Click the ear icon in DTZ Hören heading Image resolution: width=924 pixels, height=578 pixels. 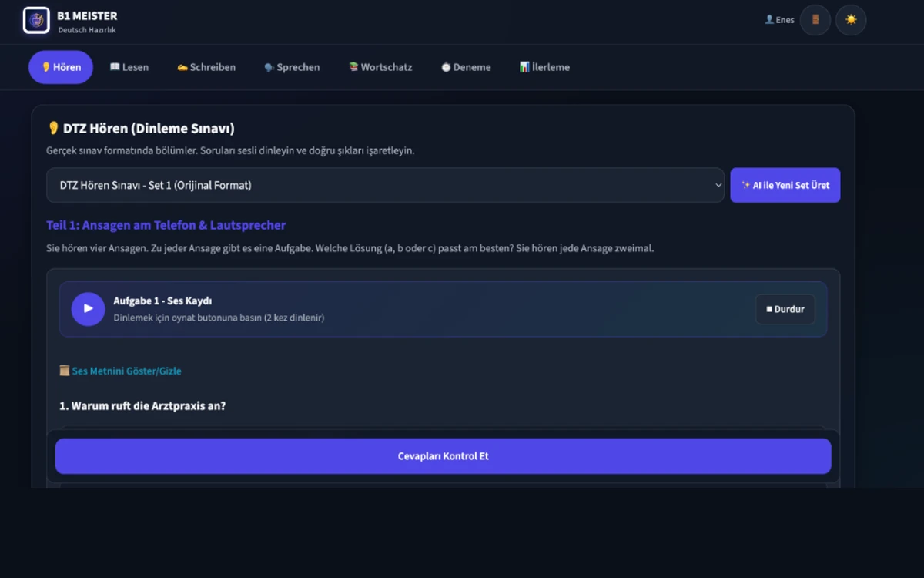[x=53, y=129]
